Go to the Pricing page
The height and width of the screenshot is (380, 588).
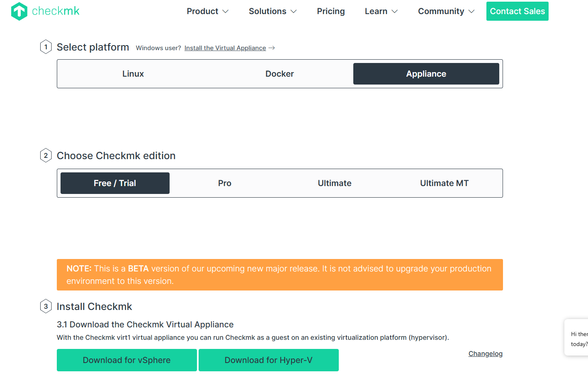[331, 11]
